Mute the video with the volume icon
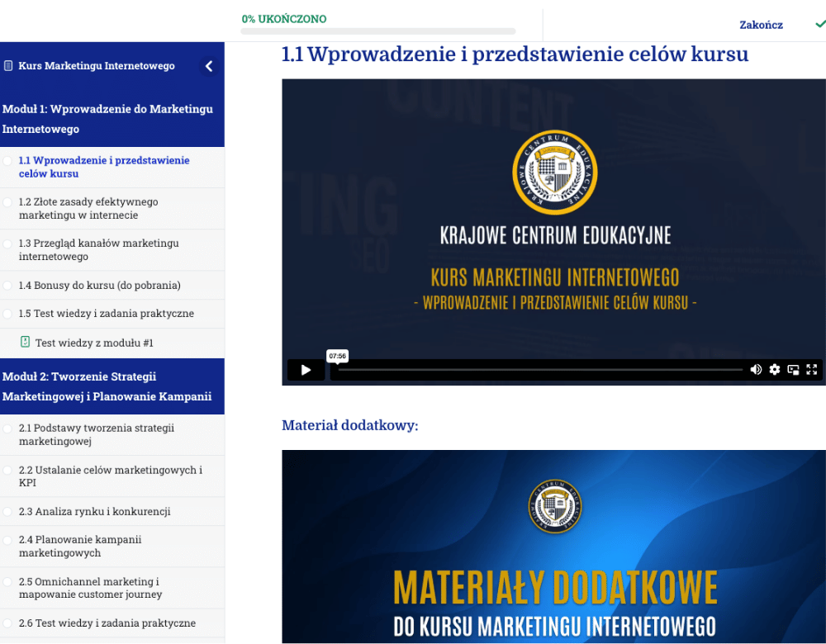Screen dimensions: 826x644 click(x=756, y=370)
